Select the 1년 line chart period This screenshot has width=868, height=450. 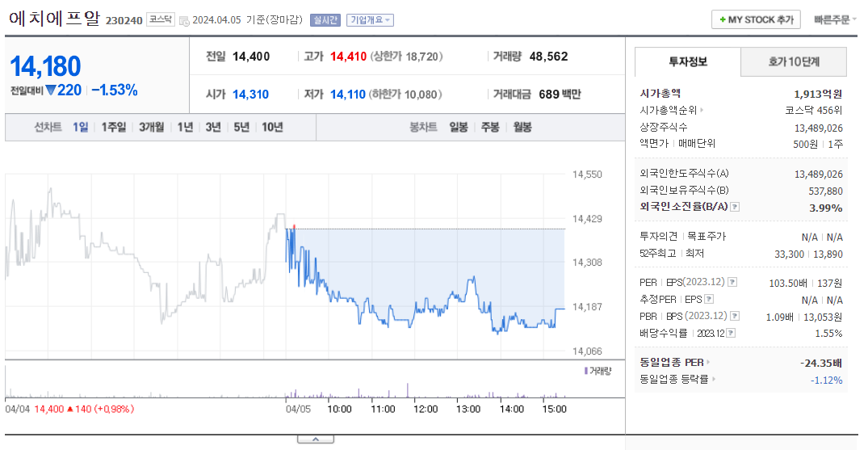click(x=185, y=128)
